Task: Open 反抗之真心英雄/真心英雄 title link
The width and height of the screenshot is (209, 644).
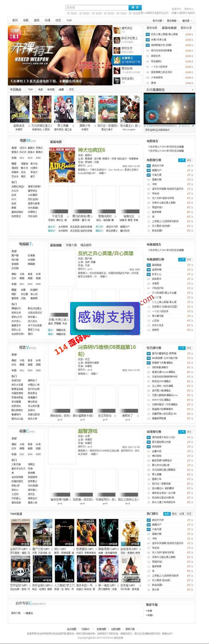Action: 105,253
